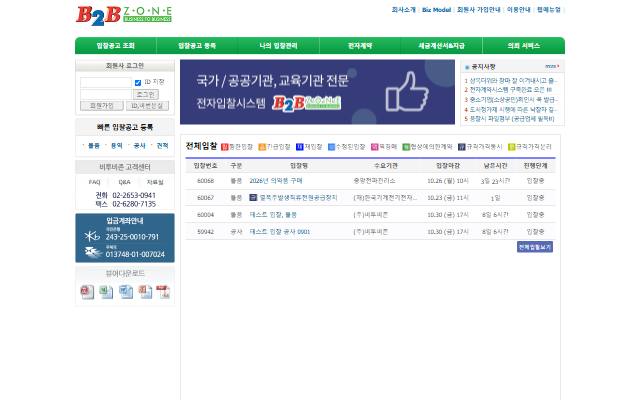This screenshot has width=640, height=400.
Task: Click the ID/password find button
Action: [x=147, y=106]
